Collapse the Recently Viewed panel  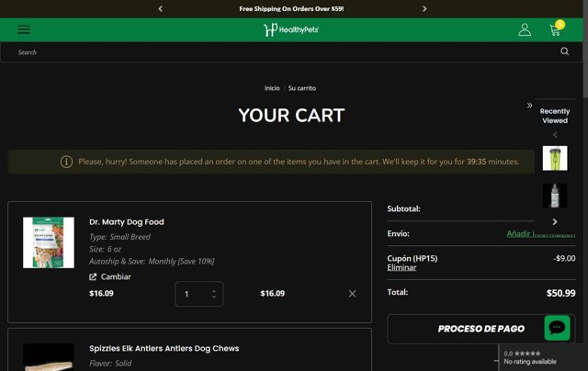[x=529, y=106]
